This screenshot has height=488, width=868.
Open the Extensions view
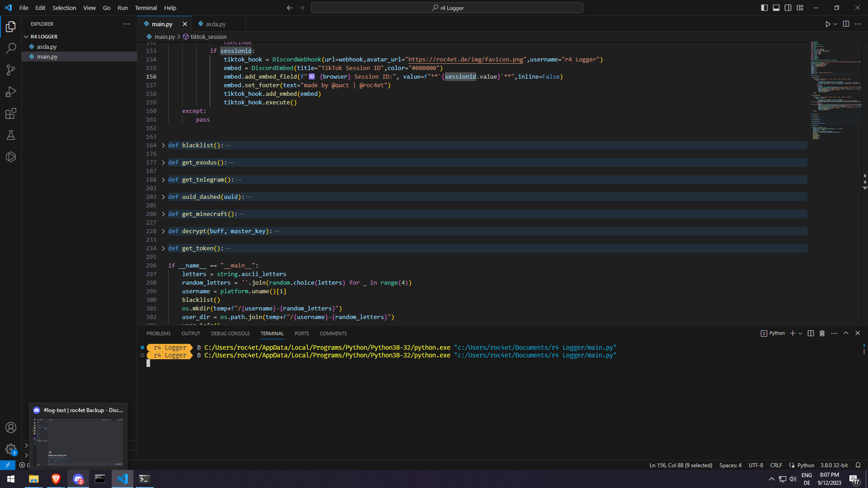(x=11, y=113)
